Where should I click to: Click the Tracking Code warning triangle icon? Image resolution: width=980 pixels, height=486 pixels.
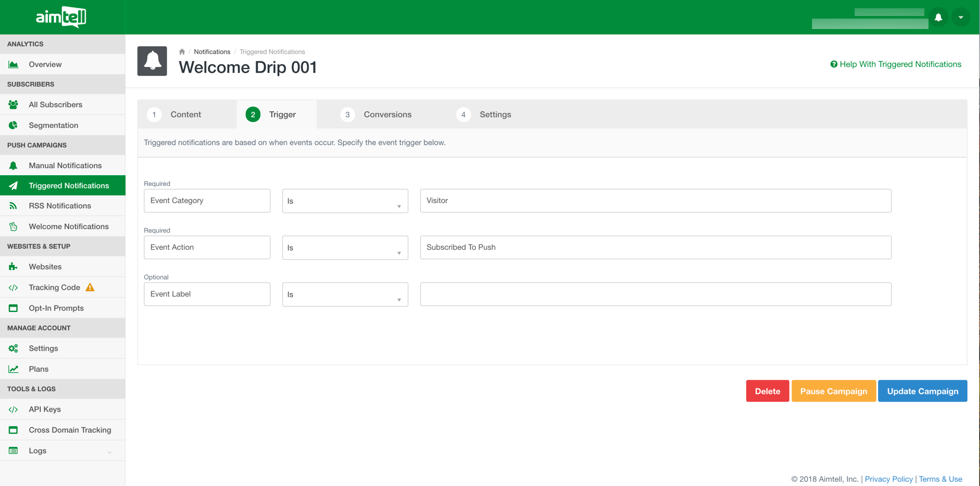pos(90,288)
